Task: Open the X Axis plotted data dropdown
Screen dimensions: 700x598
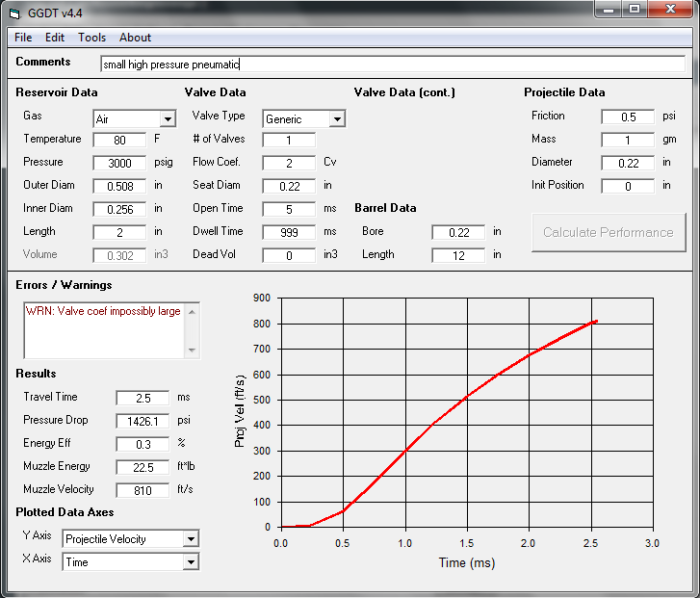Action: pos(190,562)
